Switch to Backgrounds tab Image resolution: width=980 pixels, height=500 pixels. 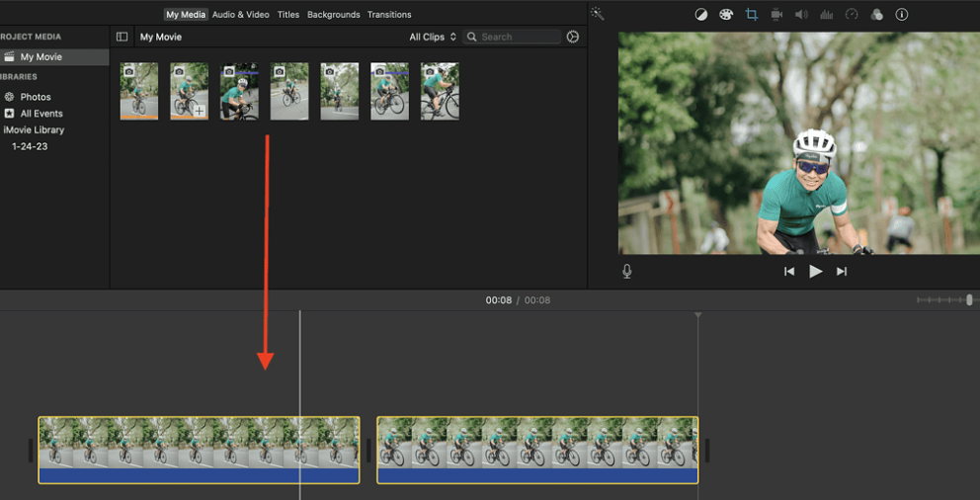[x=333, y=15]
